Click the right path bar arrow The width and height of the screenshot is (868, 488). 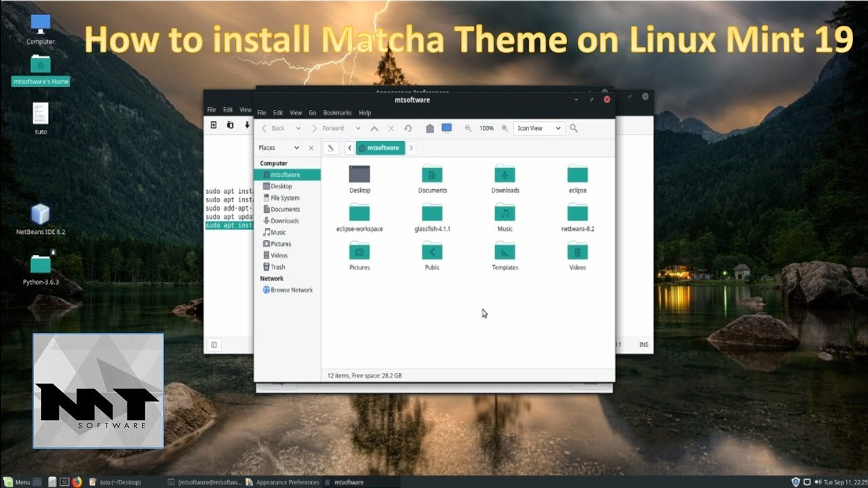point(411,148)
